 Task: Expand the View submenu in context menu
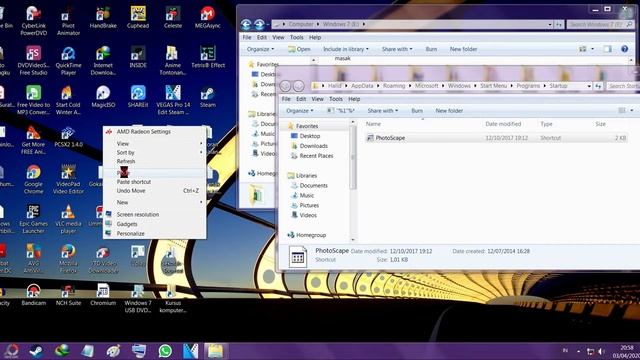click(154, 144)
